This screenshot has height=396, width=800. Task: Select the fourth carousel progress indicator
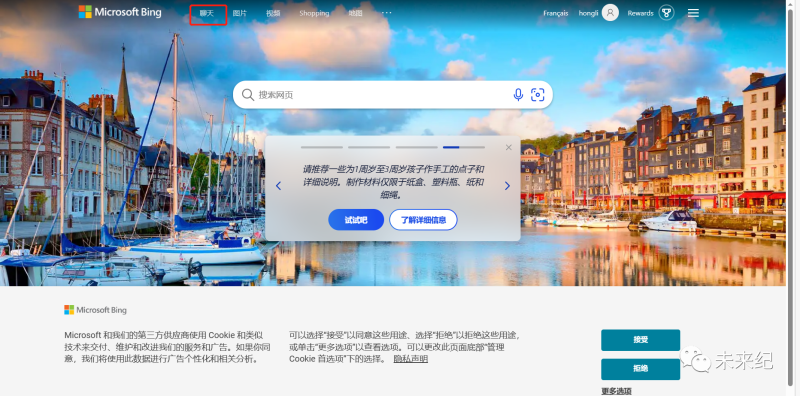[x=464, y=147]
